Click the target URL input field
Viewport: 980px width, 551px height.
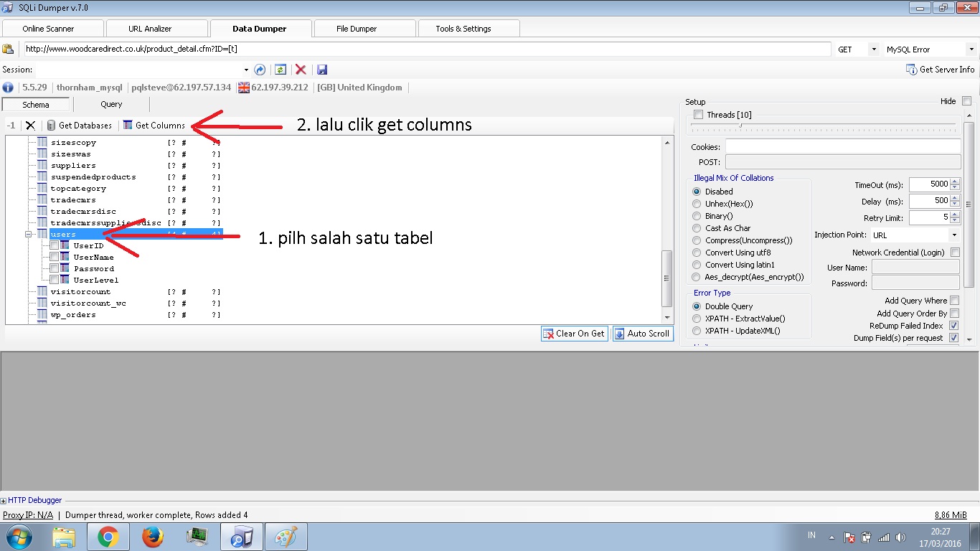(x=427, y=50)
